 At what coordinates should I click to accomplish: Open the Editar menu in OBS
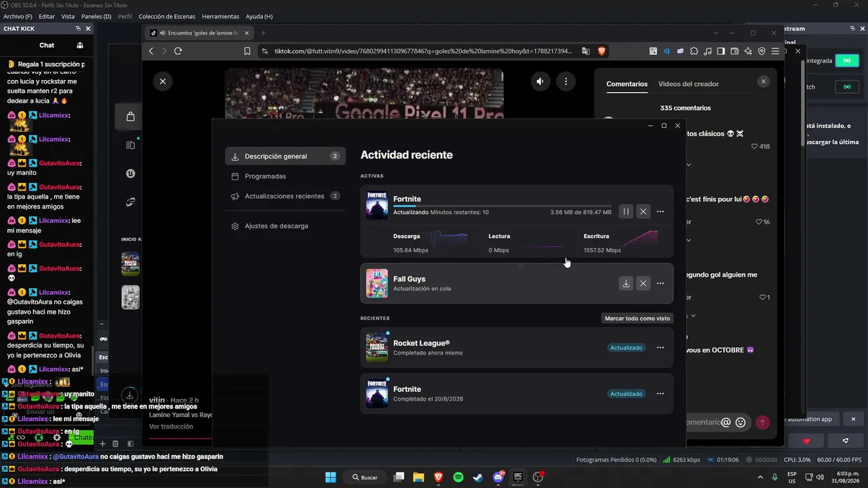pos(47,16)
